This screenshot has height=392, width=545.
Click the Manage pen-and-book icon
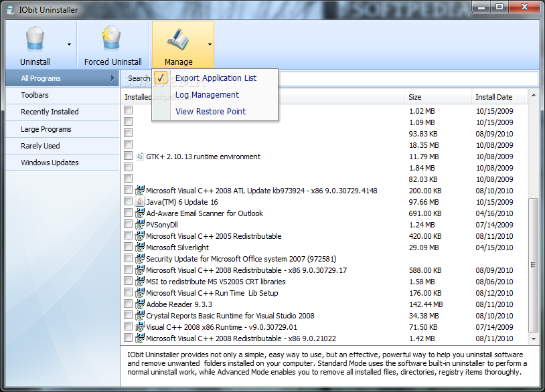pos(177,39)
